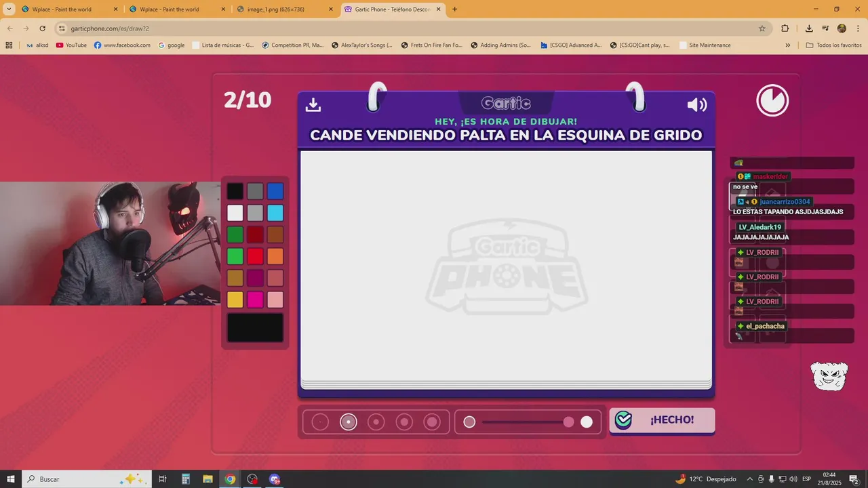
Task: Switch to the image_1.png tab
Action: point(283,9)
